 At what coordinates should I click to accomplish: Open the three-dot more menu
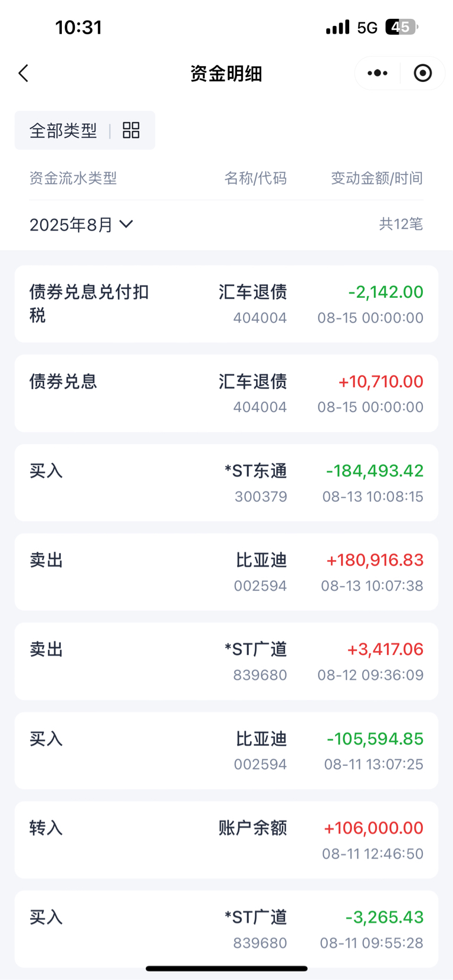377,73
